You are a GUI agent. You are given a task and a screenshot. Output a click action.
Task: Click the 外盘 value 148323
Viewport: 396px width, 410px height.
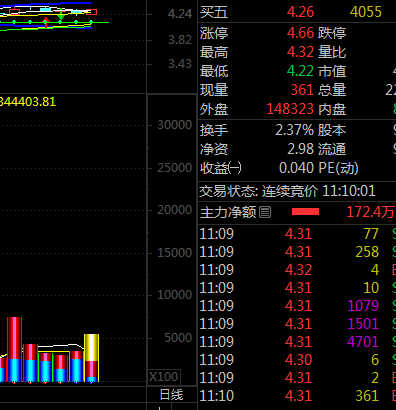(290, 109)
